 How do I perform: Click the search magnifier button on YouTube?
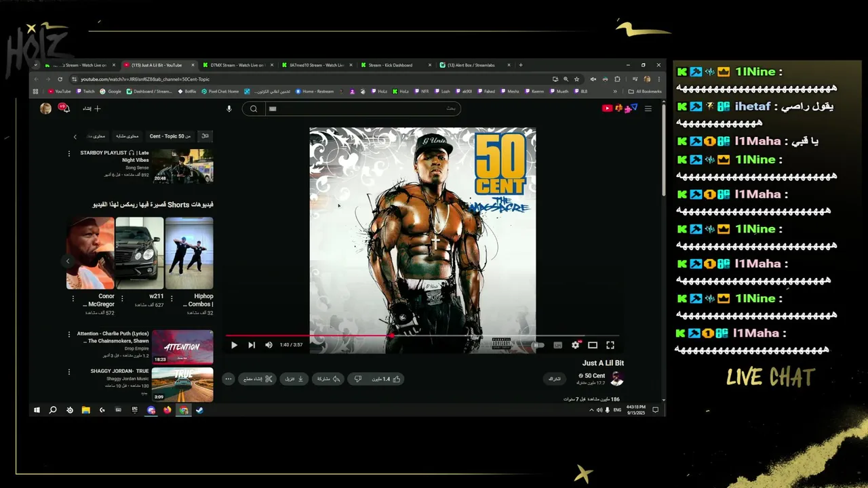click(x=254, y=108)
